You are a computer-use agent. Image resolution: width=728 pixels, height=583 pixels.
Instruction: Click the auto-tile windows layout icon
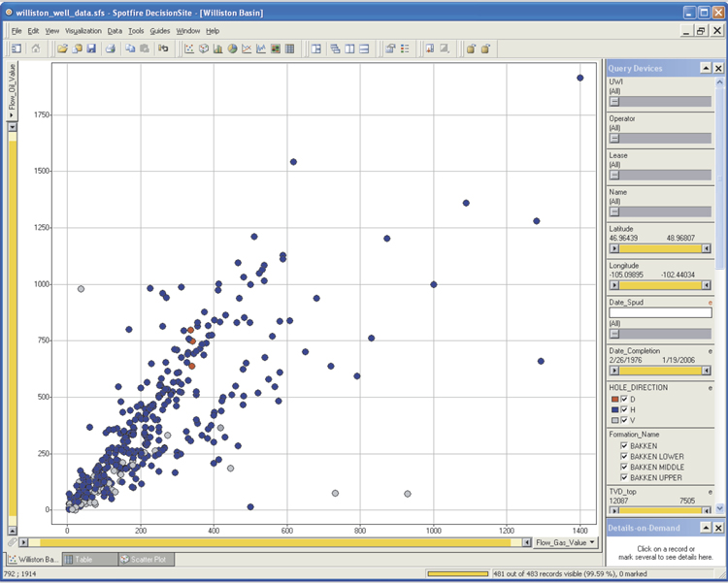[316, 49]
